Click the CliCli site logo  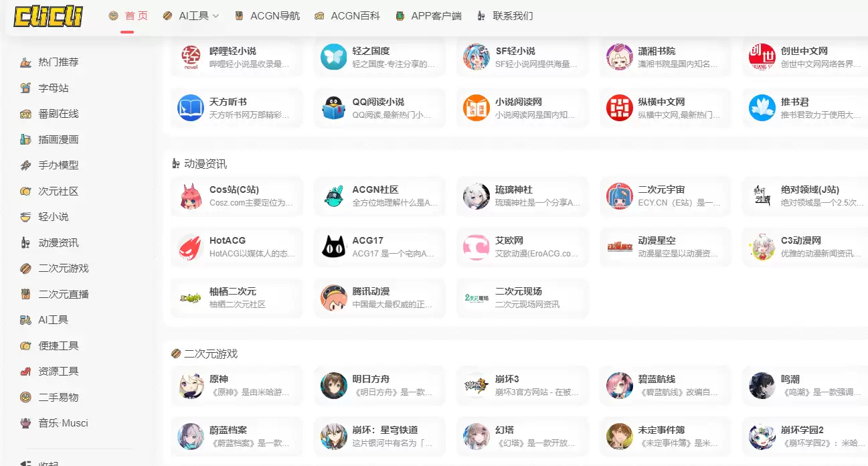[x=48, y=15]
